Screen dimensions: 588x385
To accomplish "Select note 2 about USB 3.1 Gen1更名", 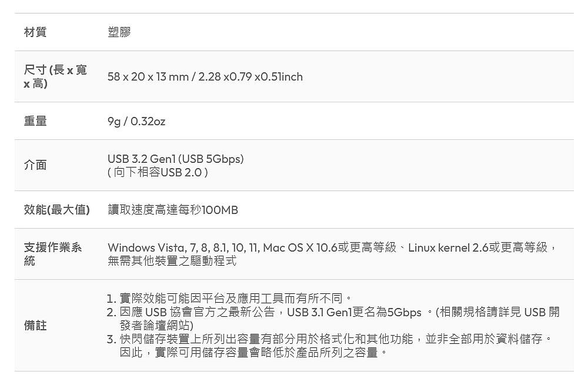I will (333, 319).
